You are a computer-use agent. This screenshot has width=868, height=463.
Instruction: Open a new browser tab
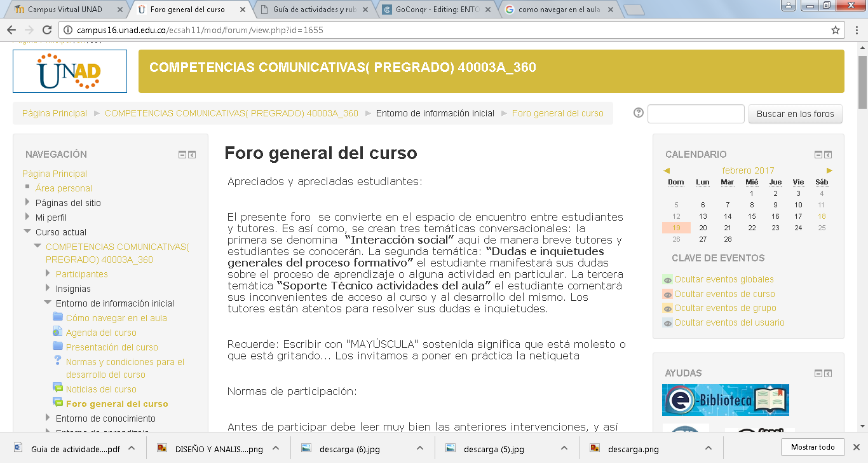(634, 10)
